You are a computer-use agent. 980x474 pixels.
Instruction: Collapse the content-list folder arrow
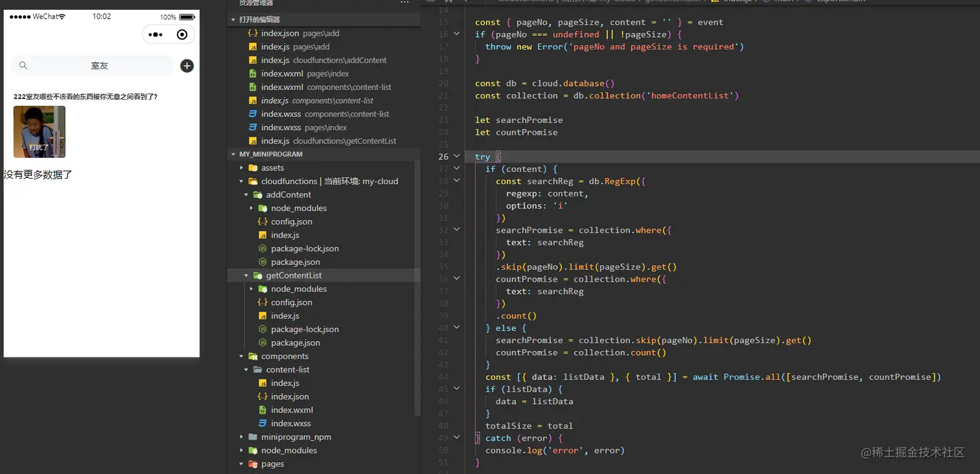pos(246,370)
